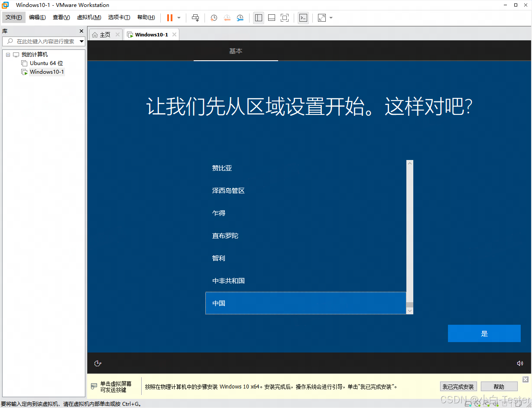The image size is (532, 408).
Task: Toggle the console view icon
Action: [x=303, y=18]
